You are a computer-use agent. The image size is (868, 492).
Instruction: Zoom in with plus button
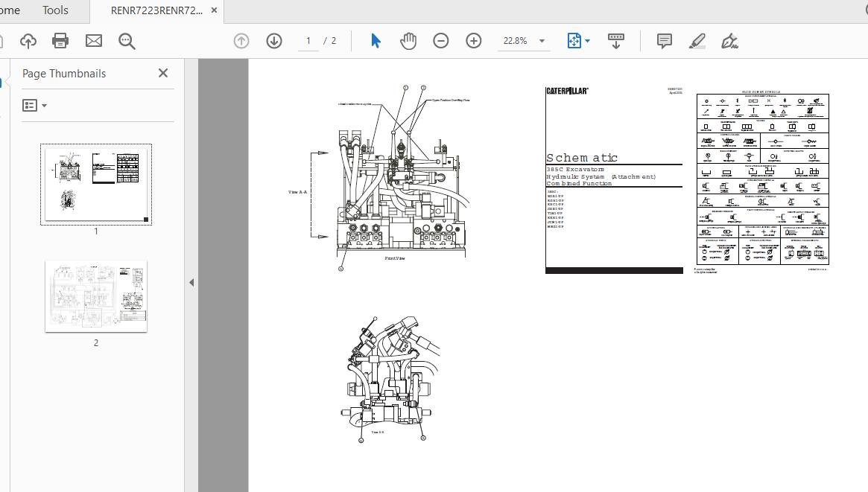point(473,41)
